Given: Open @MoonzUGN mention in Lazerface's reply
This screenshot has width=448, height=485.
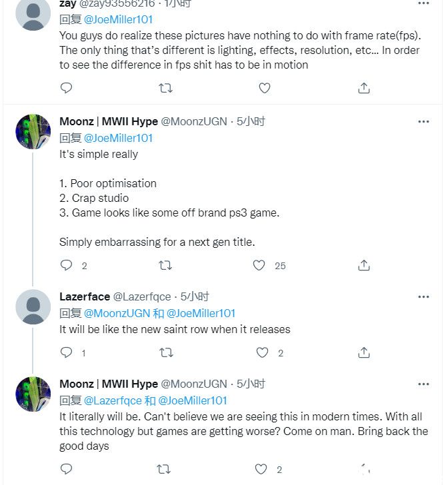Looking at the screenshot, I should 117,313.
